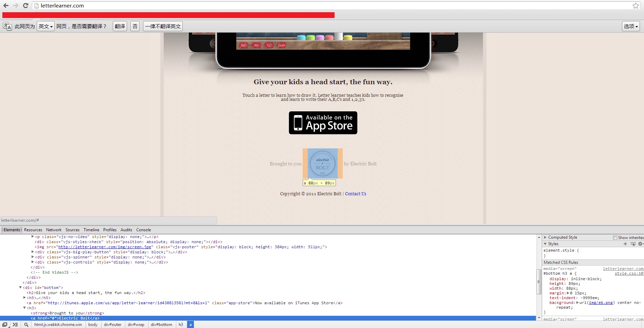Bookmark this page with the star icon
644x328 pixels.
click(636, 5)
